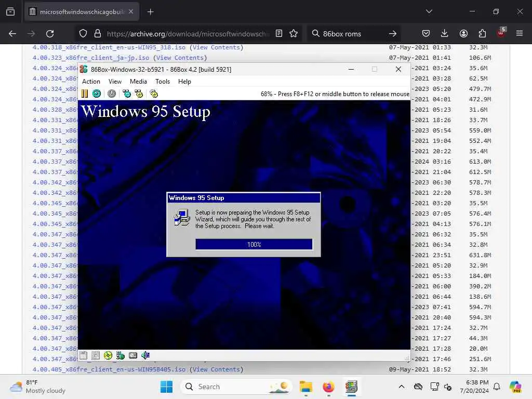This screenshot has height=399, width=532.
Task: Hard reset the 86Box machine
Action: point(97,94)
